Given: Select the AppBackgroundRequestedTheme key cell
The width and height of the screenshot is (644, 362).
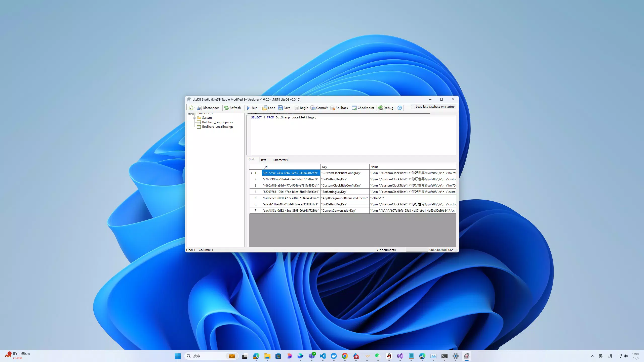Looking at the screenshot, I should click(x=345, y=198).
